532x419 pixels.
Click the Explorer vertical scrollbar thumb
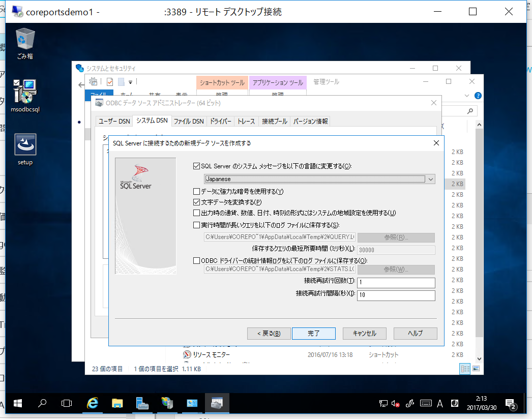[x=479, y=233]
